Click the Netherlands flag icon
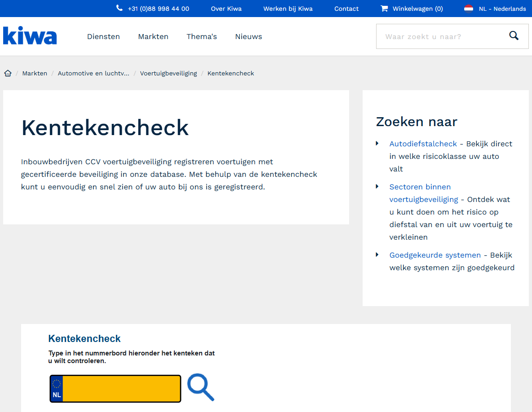The height and width of the screenshot is (412, 532). point(469,9)
